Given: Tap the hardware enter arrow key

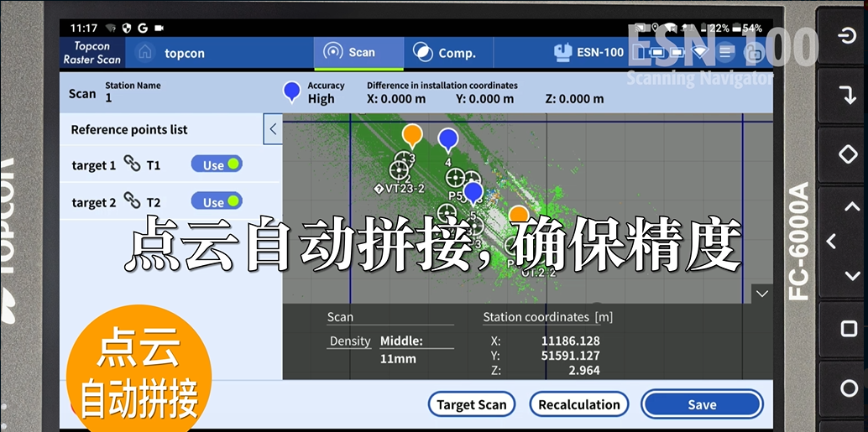Looking at the screenshot, I should click(848, 95).
